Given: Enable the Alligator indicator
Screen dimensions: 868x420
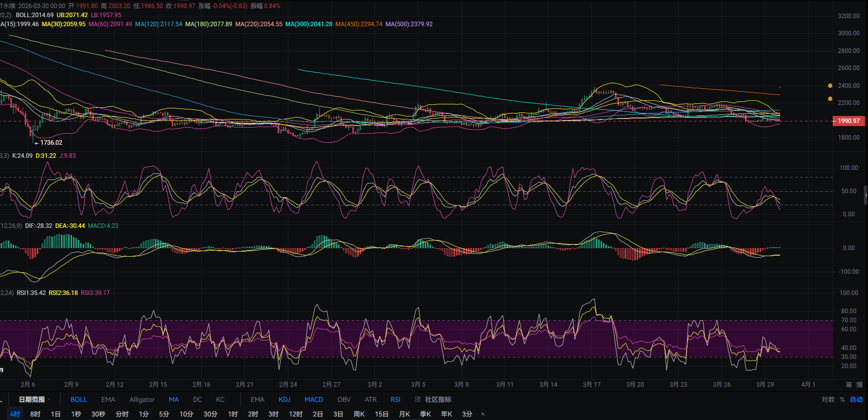Looking at the screenshot, I should pos(142,399).
